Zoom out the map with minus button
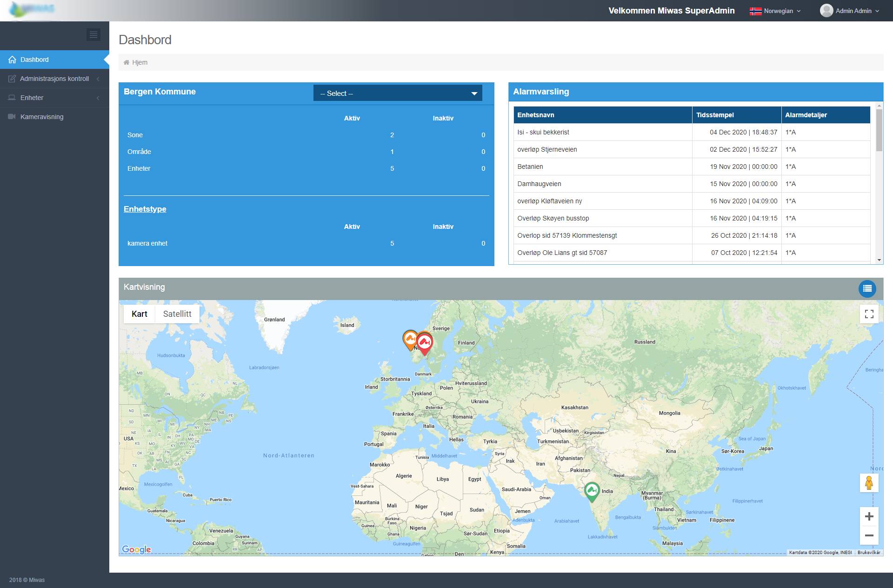 coord(869,535)
